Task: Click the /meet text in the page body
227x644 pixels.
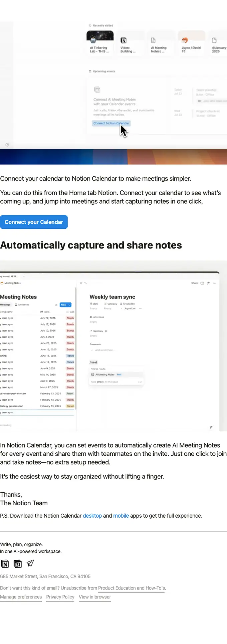Action: 93,362
